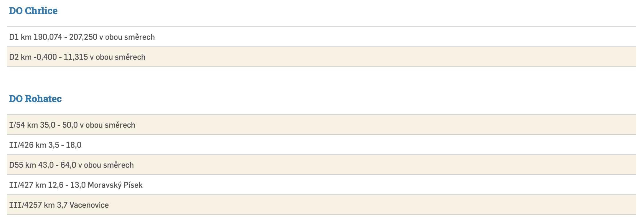Click the D1 road label
This screenshot has width=644, height=223.
(x=14, y=37)
